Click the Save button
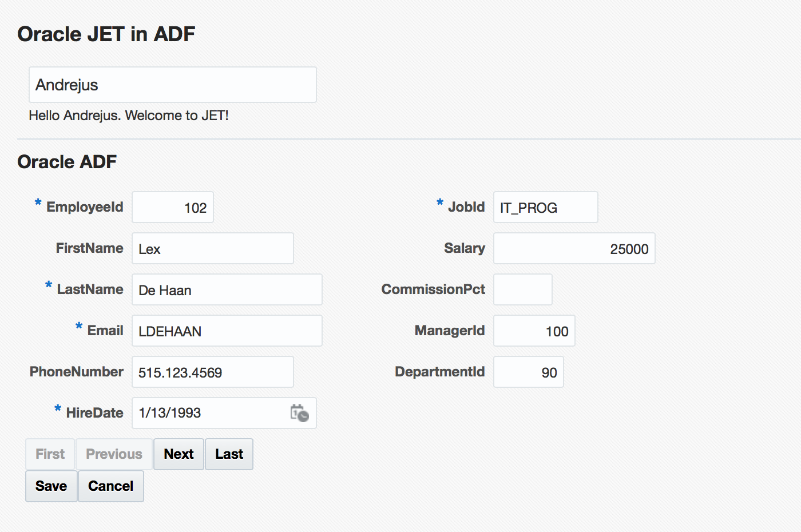The image size is (801, 532). 50,486
